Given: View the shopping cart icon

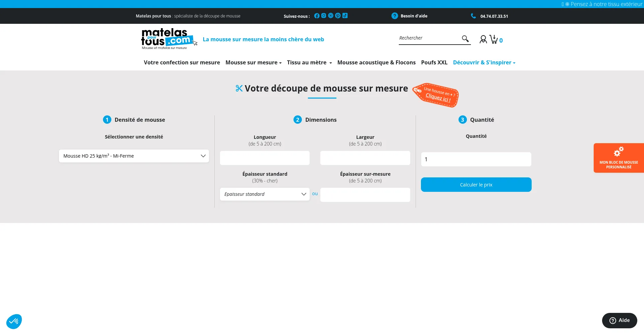Looking at the screenshot, I should (494, 40).
